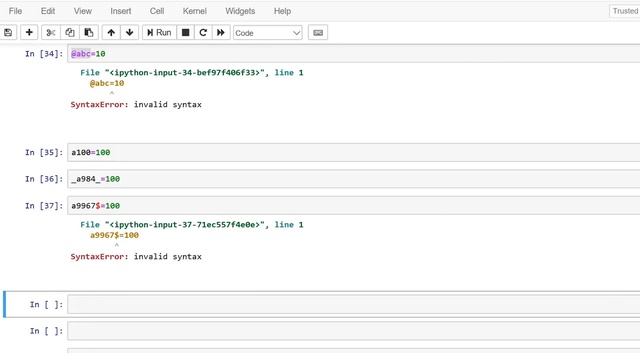Viewport: 640px width, 360px height.
Task: Click the echoed a9967$=100 error code line
Action: click(x=114, y=235)
